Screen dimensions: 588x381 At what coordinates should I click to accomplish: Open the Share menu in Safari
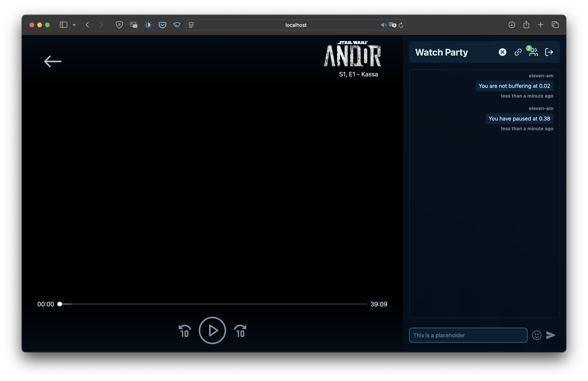[x=526, y=25]
